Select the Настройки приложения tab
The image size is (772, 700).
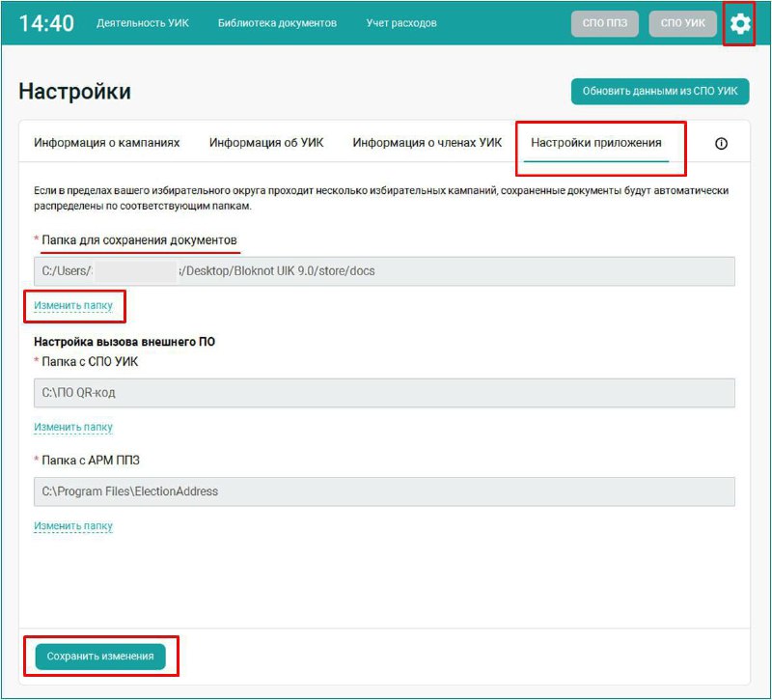point(596,143)
